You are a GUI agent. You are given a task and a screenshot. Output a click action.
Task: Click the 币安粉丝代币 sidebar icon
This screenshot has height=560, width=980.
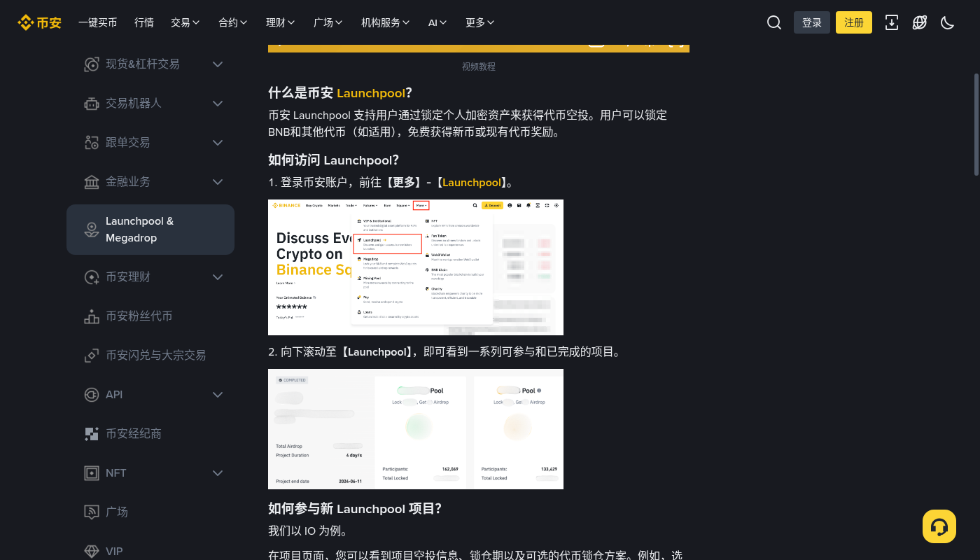pyautogui.click(x=92, y=316)
